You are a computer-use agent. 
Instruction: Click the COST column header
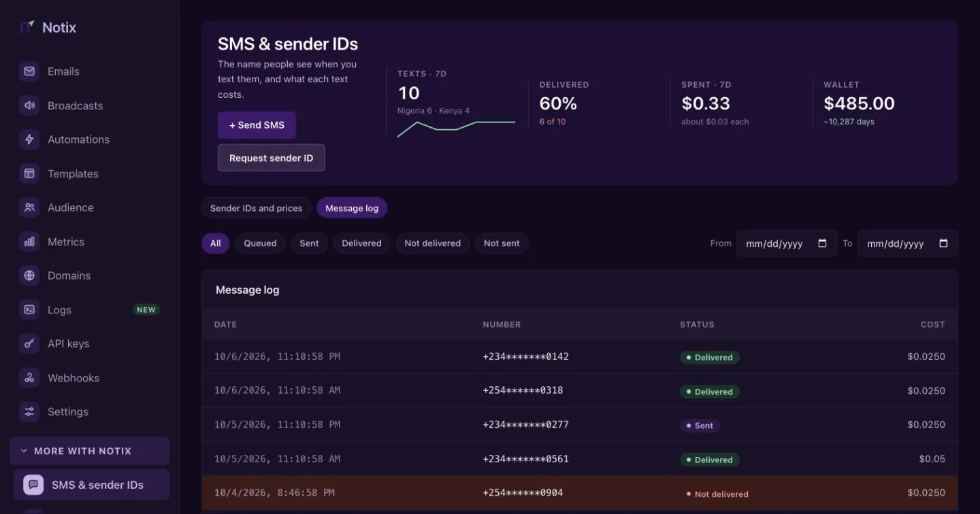click(x=933, y=324)
